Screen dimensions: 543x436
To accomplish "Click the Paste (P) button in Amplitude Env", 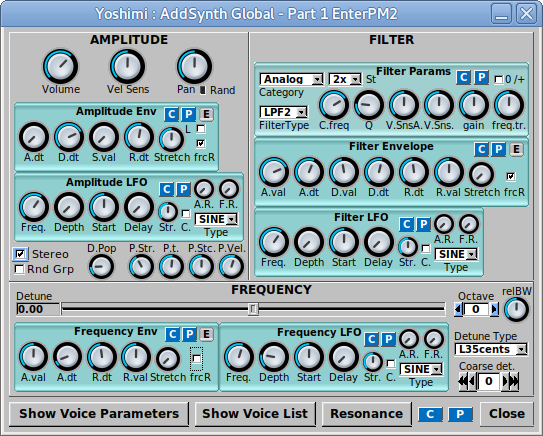I will (x=188, y=114).
